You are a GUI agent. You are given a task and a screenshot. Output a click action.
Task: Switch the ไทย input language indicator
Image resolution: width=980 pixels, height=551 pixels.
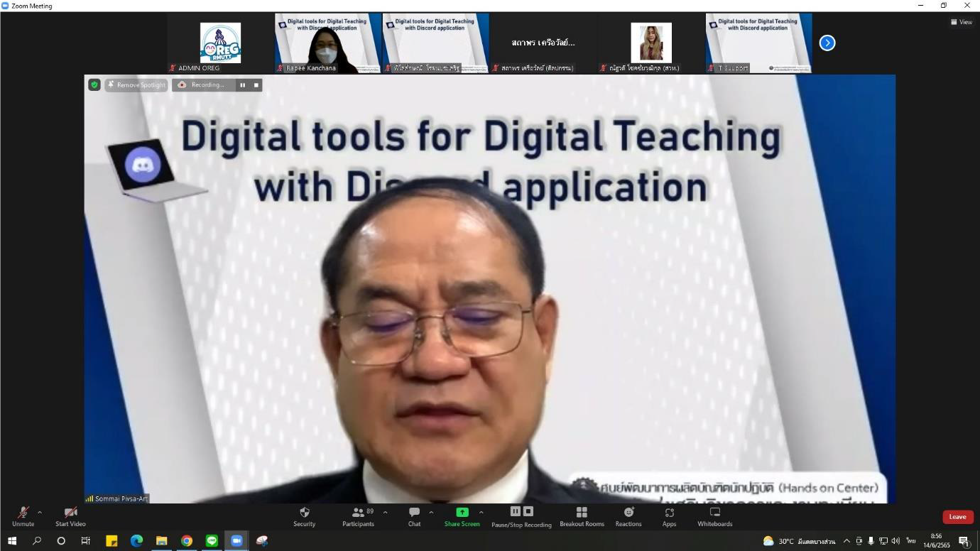coord(910,541)
